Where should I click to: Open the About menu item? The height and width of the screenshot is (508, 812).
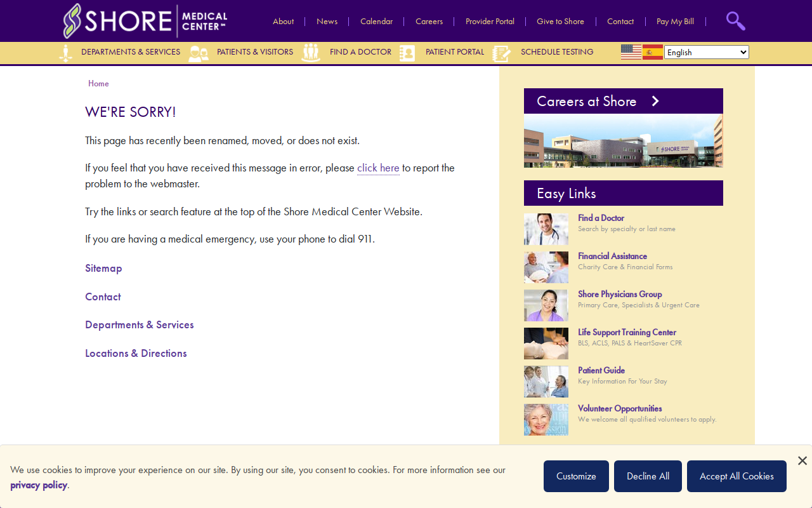(283, 22)
